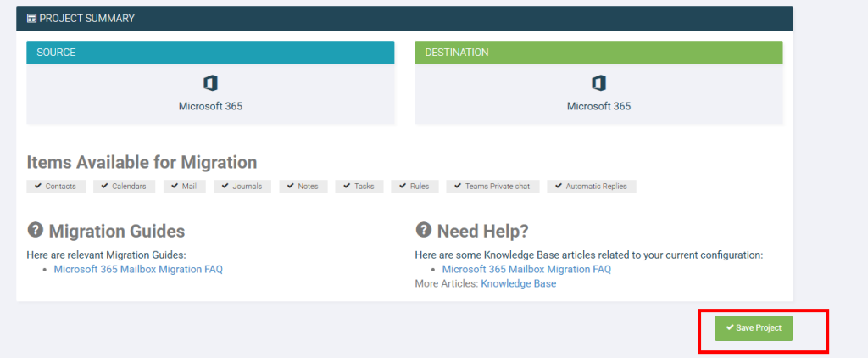Select the Journals item tag
Image resolution: width=868 pixels, height=358 pixels.
[x=242, y=186]
